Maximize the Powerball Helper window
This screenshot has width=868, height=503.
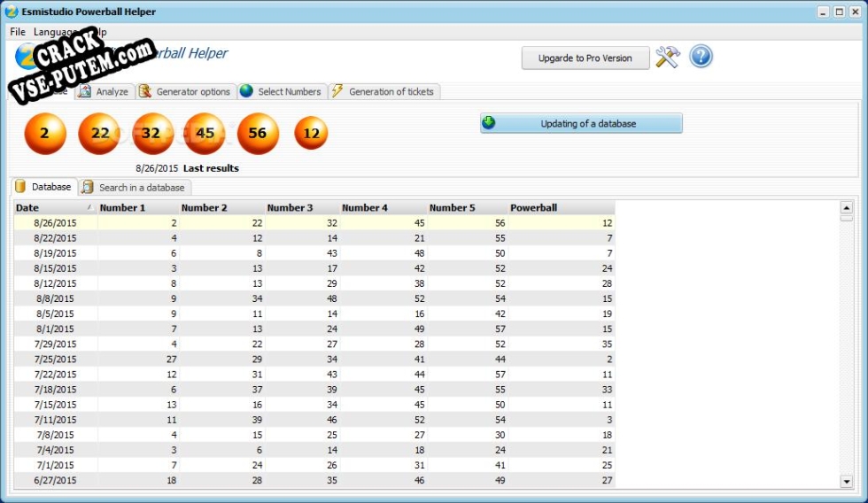[840, 12]
